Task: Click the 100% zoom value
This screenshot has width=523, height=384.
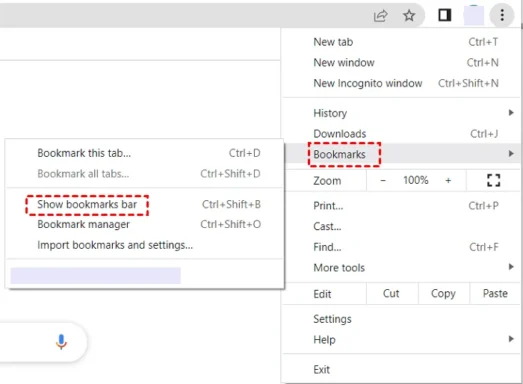Action: [x=416, y=180]
